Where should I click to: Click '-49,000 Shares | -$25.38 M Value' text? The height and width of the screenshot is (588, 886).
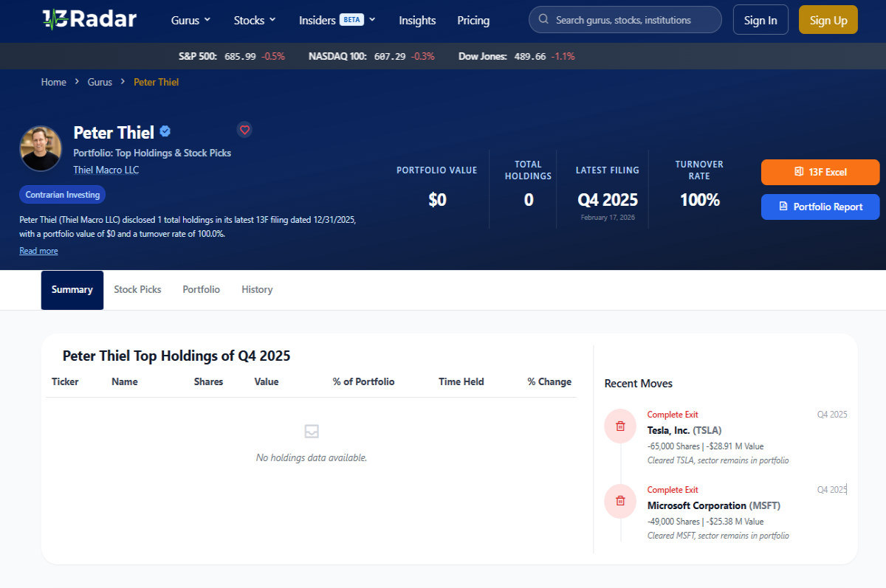pyautogui.click(x=705, y=522)
